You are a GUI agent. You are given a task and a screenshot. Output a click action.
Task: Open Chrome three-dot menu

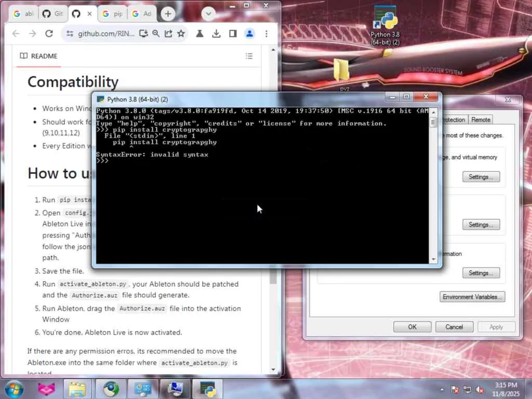[267, 34]
